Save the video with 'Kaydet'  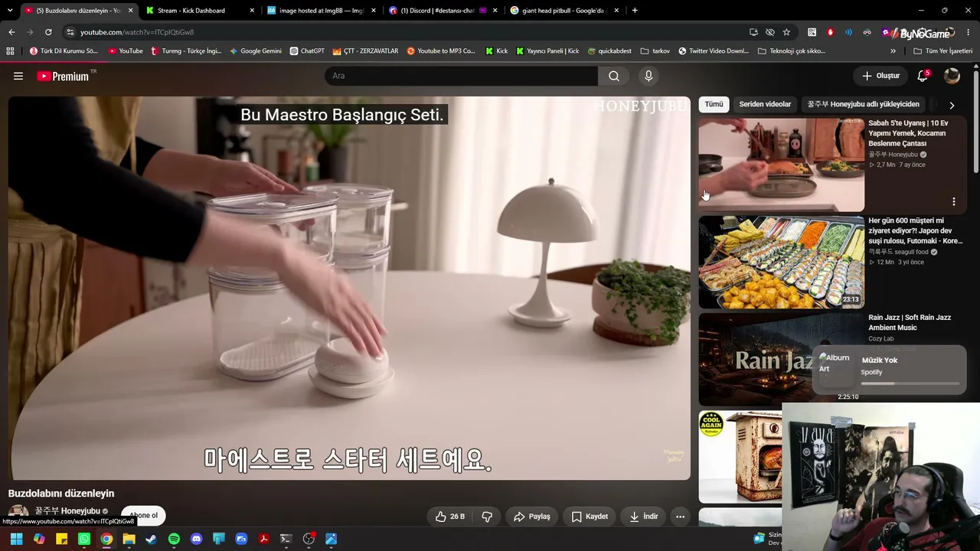click(x=590, y=517)
